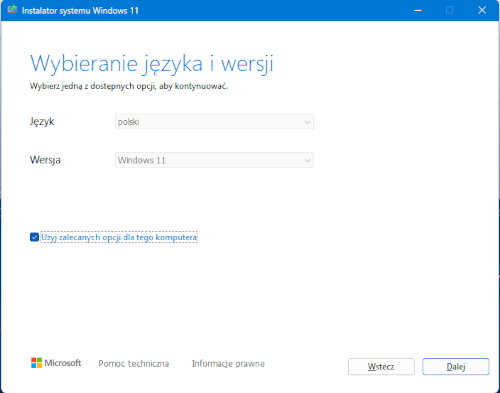Click the Dalej button to continue
Viewport: 500px width, 393px height.
(456, 367)
